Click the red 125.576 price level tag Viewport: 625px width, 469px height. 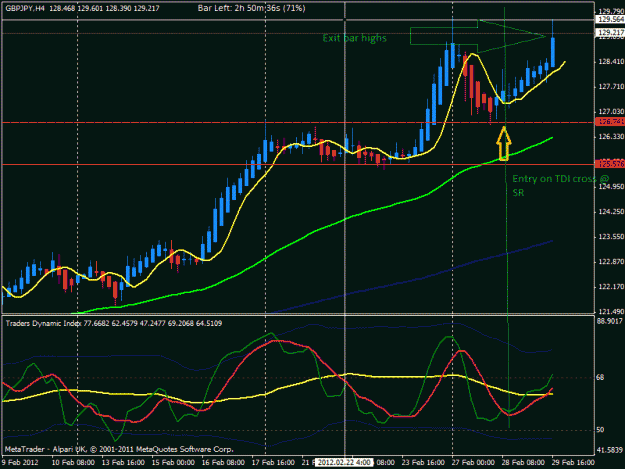[610, 163]
